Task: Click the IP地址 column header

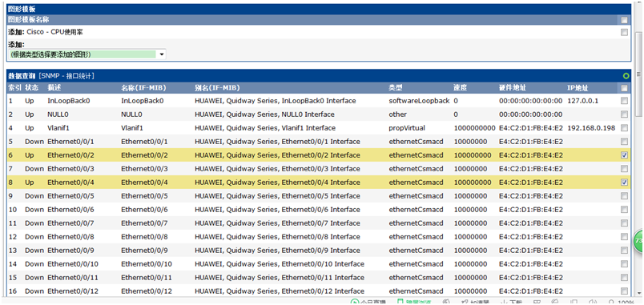Action: (578, 88)
